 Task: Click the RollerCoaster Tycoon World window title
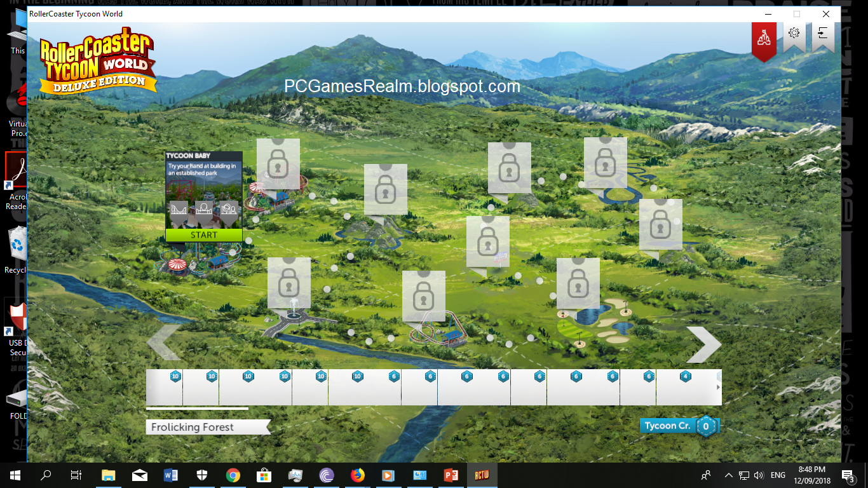pos(76,14)
